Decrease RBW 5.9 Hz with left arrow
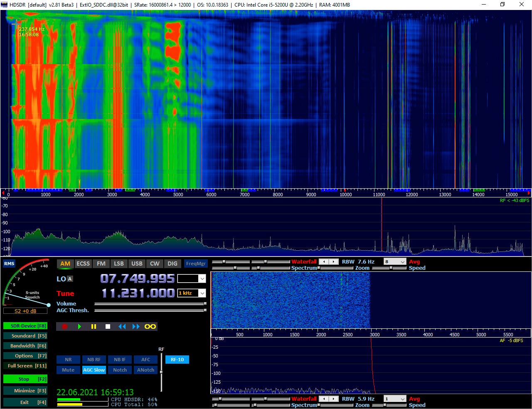This screenshot has height=409, width=532. (323, 399)
